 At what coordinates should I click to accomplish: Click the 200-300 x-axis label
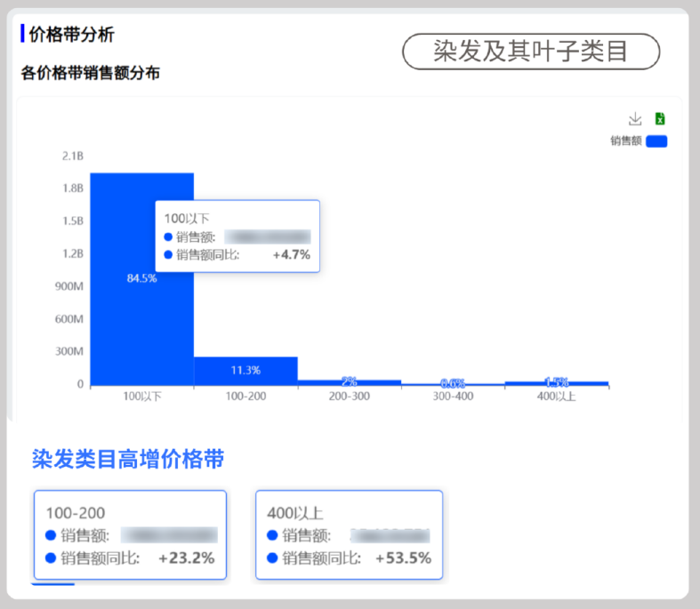[x=349, y=397]
